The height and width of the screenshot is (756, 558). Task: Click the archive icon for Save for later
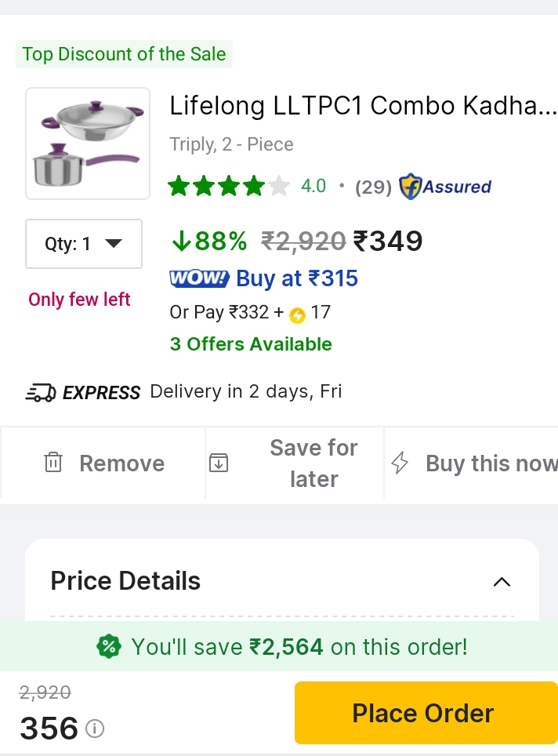[x=219, y=463]
